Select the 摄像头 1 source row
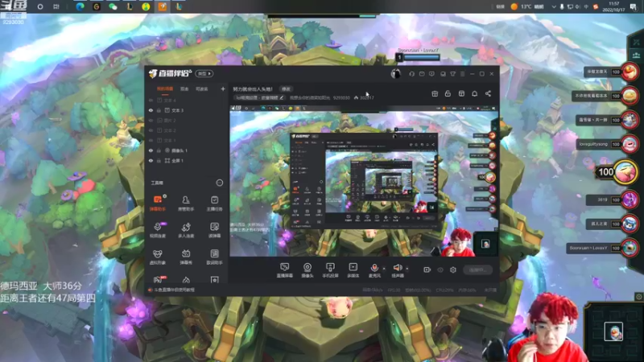This screenshot has width=644, height=362. click(187, 150)
